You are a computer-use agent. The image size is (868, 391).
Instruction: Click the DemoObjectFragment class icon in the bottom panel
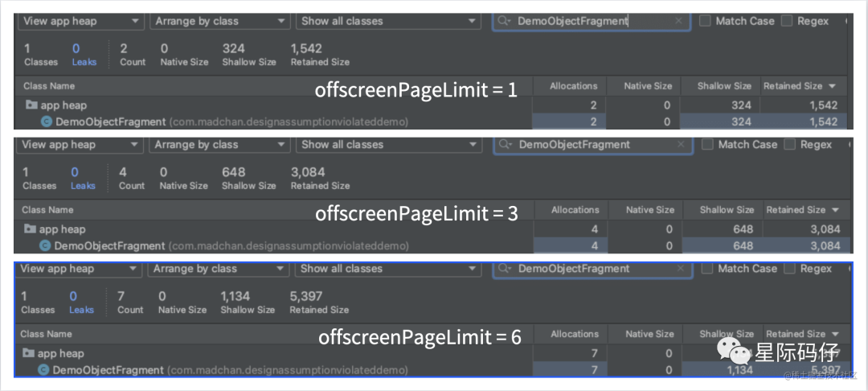coord(43,369)
